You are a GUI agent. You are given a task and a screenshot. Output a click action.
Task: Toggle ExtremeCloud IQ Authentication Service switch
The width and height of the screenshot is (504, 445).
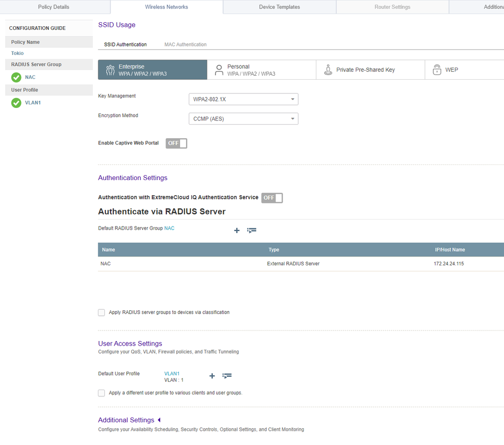272,198
